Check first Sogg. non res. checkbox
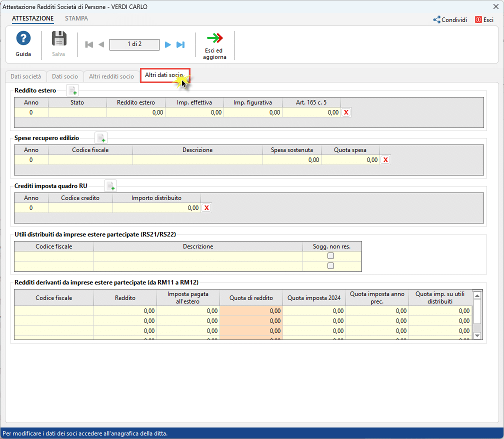Image resolution: width=504 pixels, height=439 pixels. click(x=330, y=256)
